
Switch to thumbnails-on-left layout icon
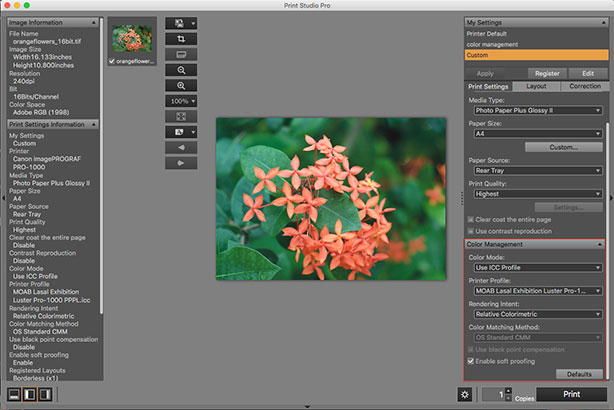coord(30,394)
